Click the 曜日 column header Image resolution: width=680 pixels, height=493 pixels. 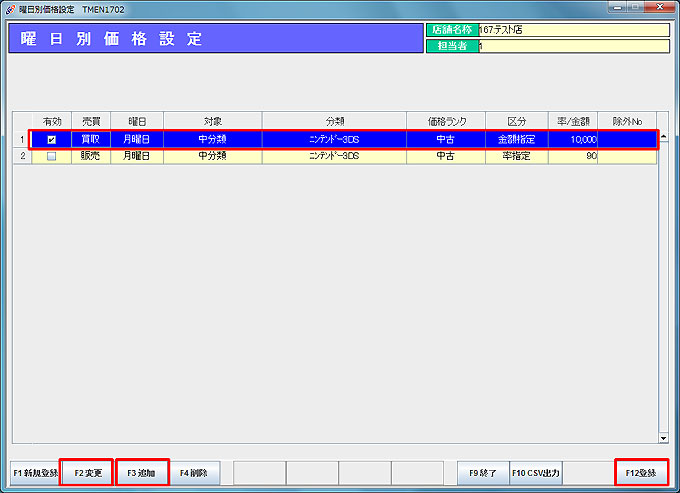click(137, 121)
